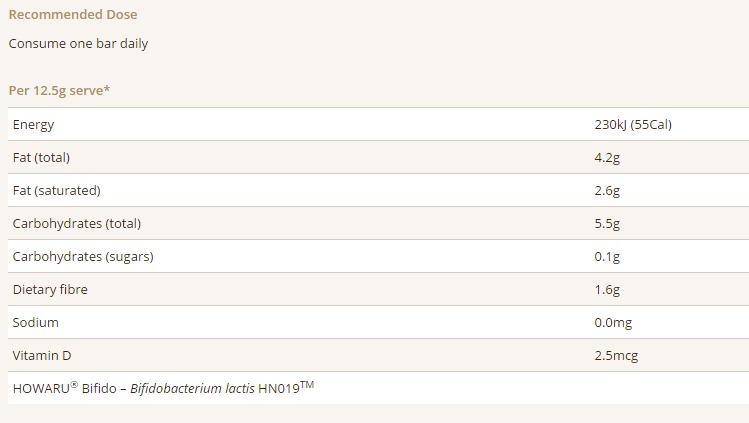Click the 230kJ (55Cal) value
This screenshot has width=749, height=423.
click(633, 125)
